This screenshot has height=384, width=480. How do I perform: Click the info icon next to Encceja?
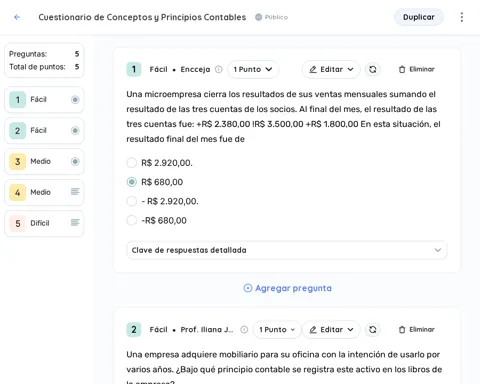[x=219, y=69]
